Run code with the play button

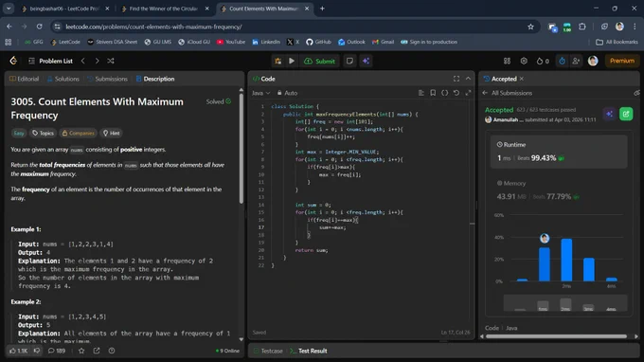[292, 61]
